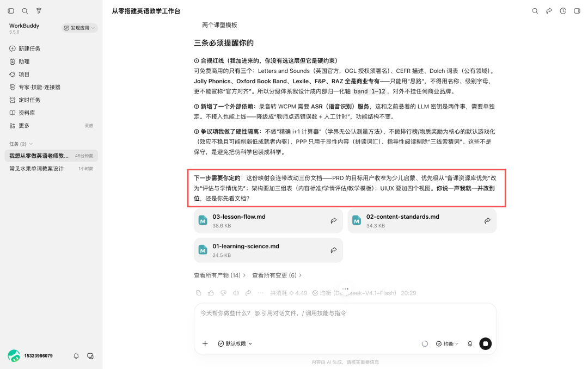Viewport: 588px width, 369px height.
Task: Click the share arrow icon in header
Action: click(549, 11)
